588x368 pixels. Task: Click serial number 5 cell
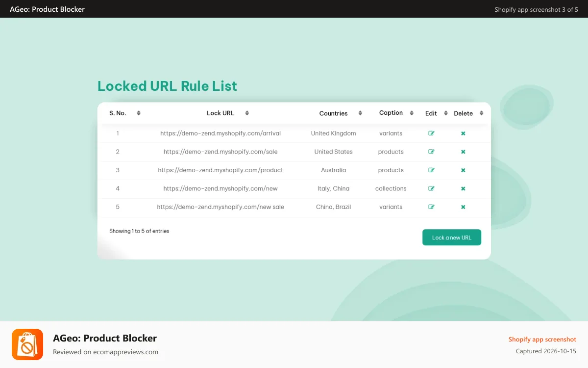point(118,207)
